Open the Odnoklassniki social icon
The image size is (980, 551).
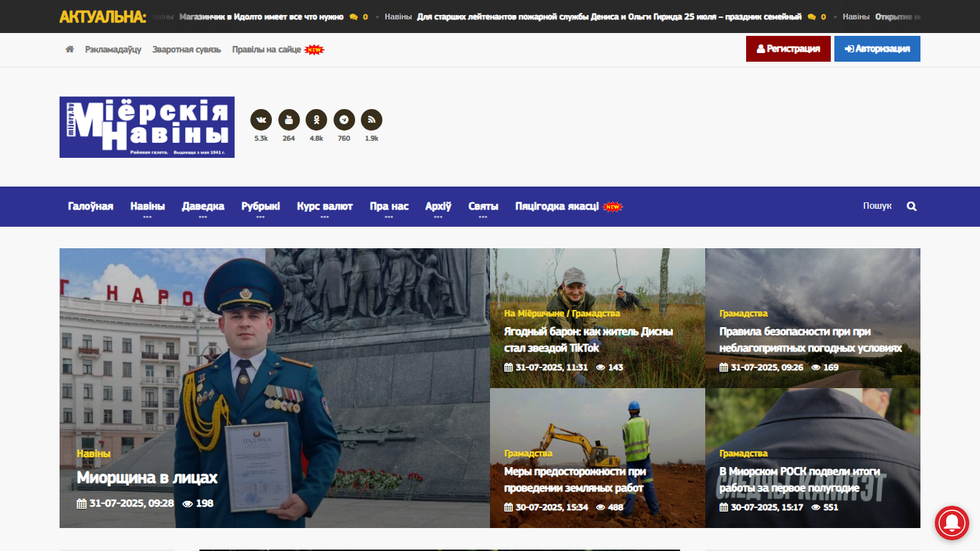coord(316,120)
